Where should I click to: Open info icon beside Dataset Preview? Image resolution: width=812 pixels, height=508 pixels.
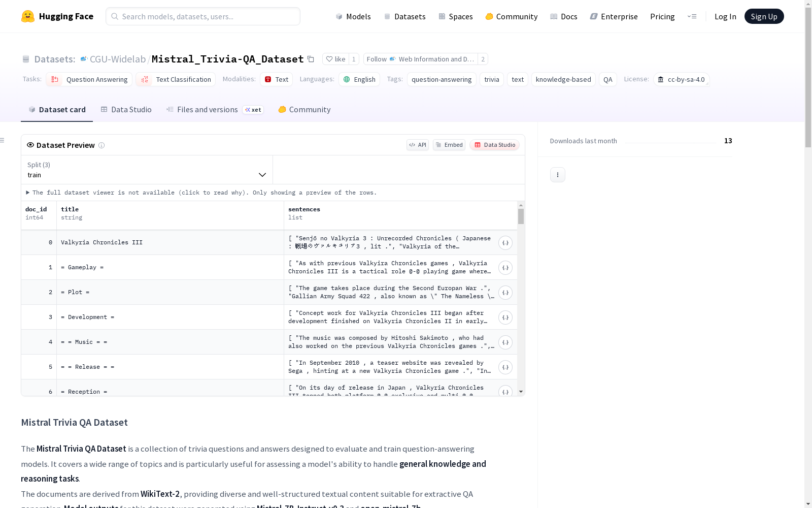(x=101, y=145)
